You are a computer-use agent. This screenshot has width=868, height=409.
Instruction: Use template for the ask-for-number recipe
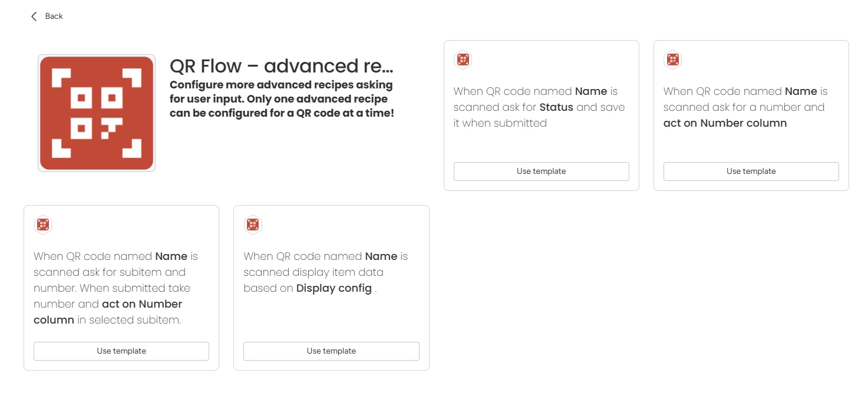pos(751,171)
